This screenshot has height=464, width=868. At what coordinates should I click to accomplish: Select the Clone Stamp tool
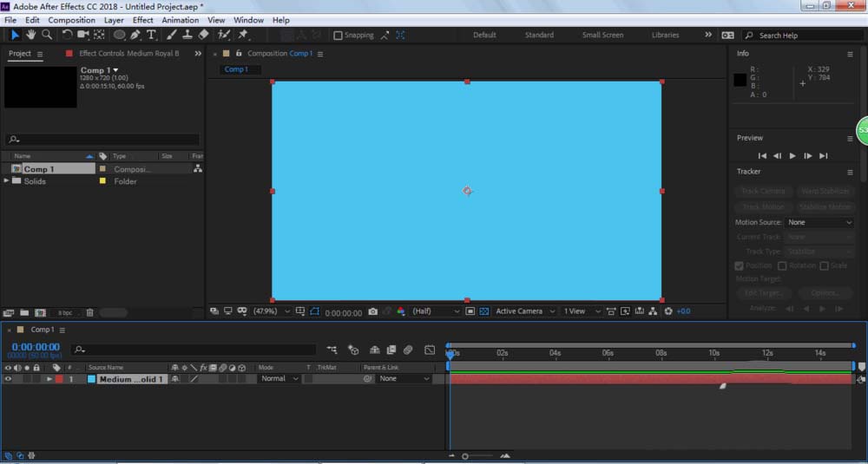(x=187, y=35)
